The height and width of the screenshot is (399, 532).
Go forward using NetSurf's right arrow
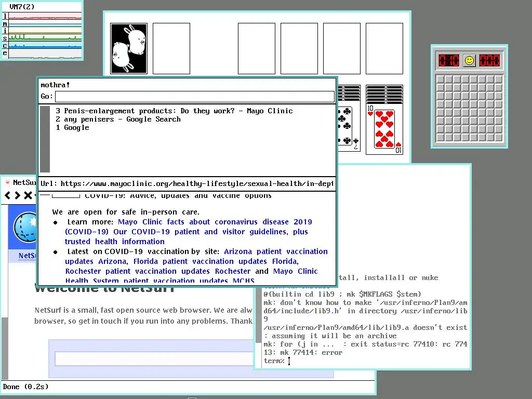click(x=17, y=195)
